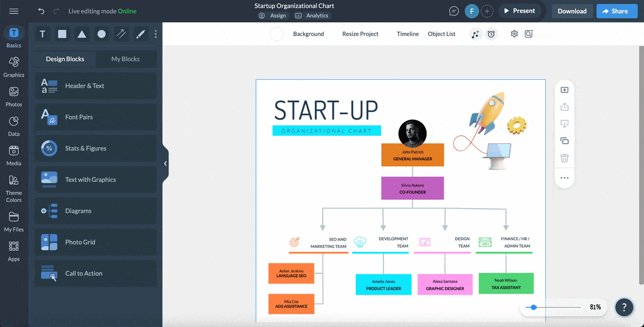The height and width of the screenshot is (327, 644).
Task: Select the Rectangle shape tool
Action: pyautogui.click(x=62, y=33)
